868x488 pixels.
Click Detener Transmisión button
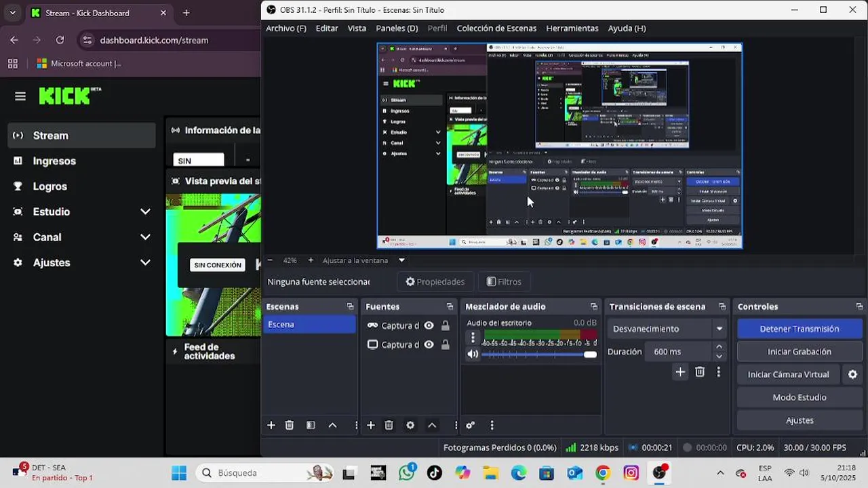pos(799,329)
